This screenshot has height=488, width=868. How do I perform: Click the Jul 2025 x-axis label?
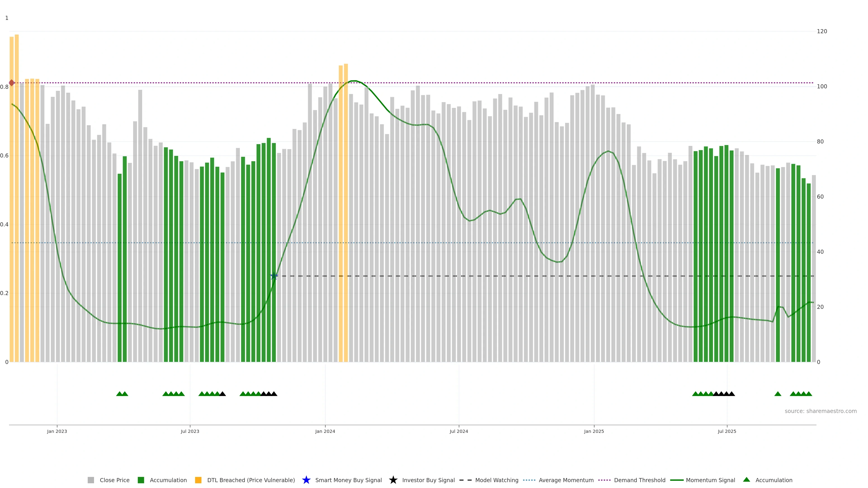click(x=727, y=431)
